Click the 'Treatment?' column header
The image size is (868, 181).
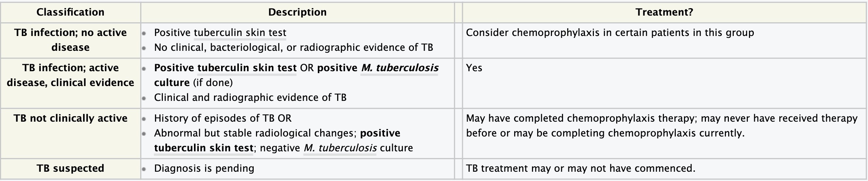(x=664, y=12)
